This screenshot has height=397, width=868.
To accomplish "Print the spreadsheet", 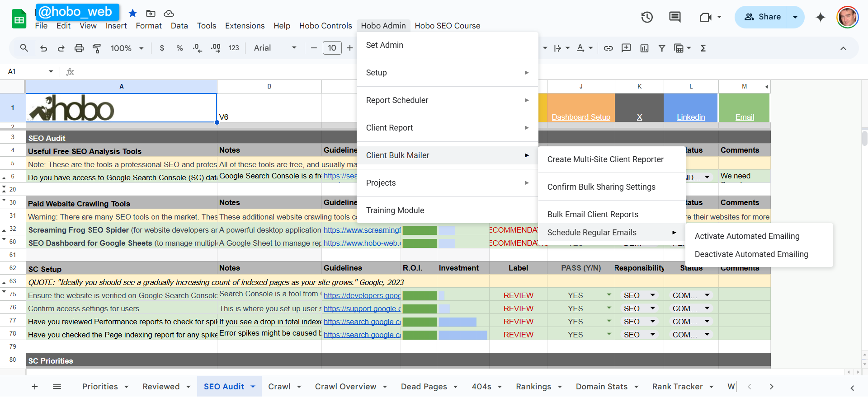I will 79,48.
